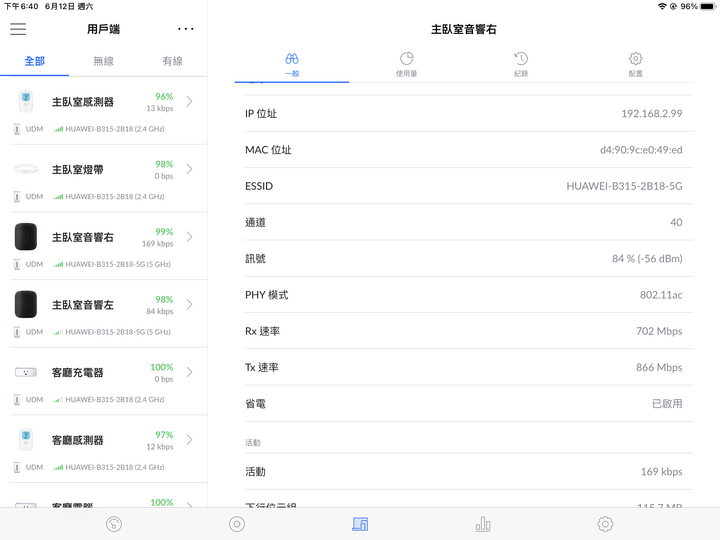The width and height of the screenshot is (720, 540).
Task: Tap the 用戶端 panel title
Action: (x=103, y=29)
